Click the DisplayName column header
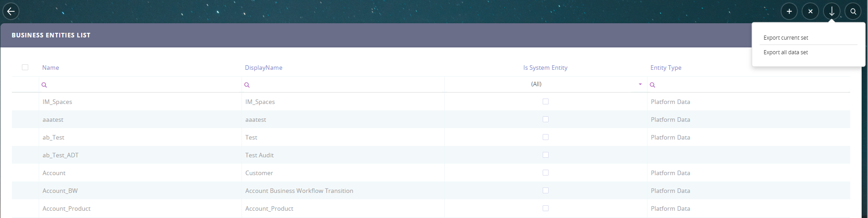The width and height of the screenshot is (868, 218). click(x=263, y=67)
